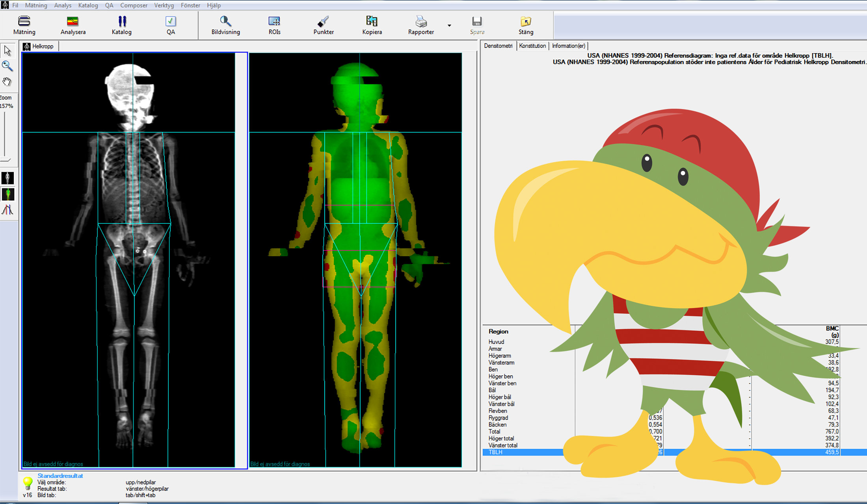Select the hand pan tool
This screenshot has width=867, height=504.
pyautogui.click(x=7, y=82)
